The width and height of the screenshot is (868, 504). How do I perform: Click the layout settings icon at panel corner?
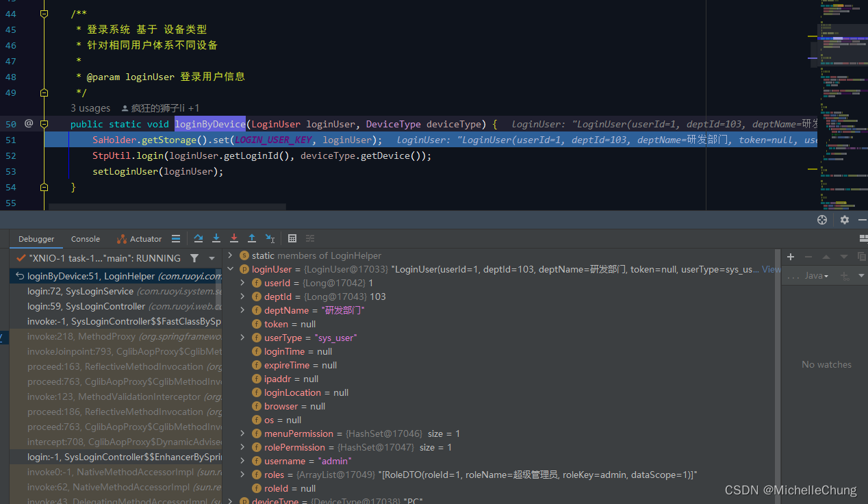pyautogui.click(x=863, y=238)
